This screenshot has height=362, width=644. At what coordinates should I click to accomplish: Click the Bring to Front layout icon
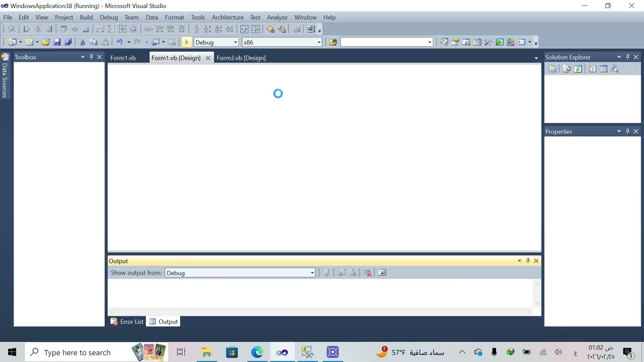click(x=271, y=29)
